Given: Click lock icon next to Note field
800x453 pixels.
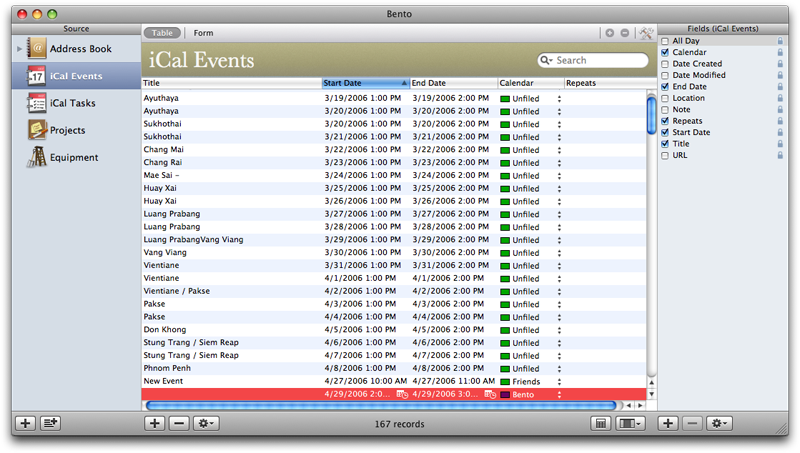Looking at the screenshot, I should click(x=780, y=110).
